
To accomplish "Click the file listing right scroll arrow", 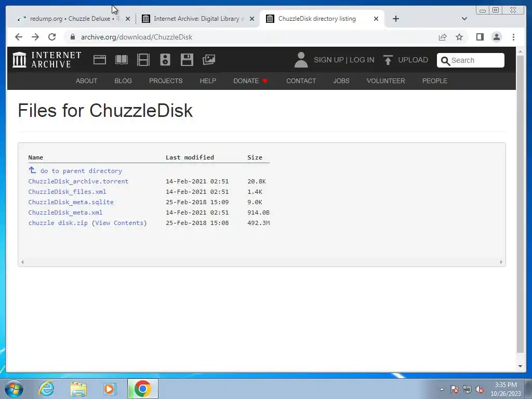I will click(x=501, y=262).
